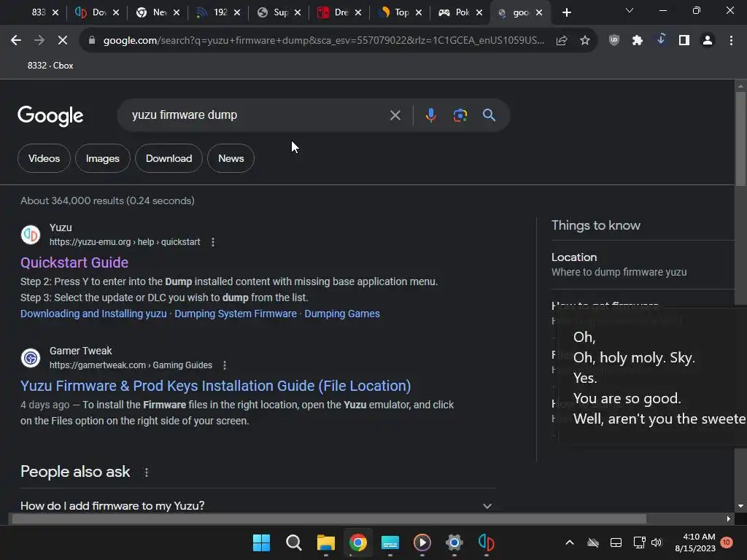Switch to the 'Sup' tab

pos(281,12)
